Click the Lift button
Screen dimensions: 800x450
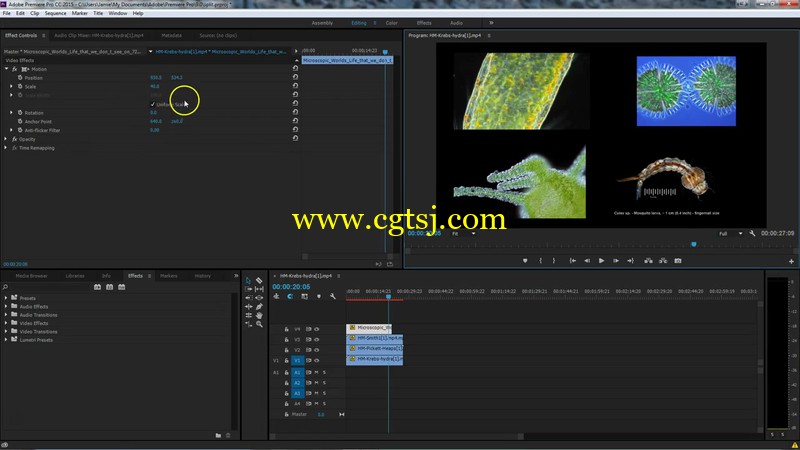click(648, 261)
